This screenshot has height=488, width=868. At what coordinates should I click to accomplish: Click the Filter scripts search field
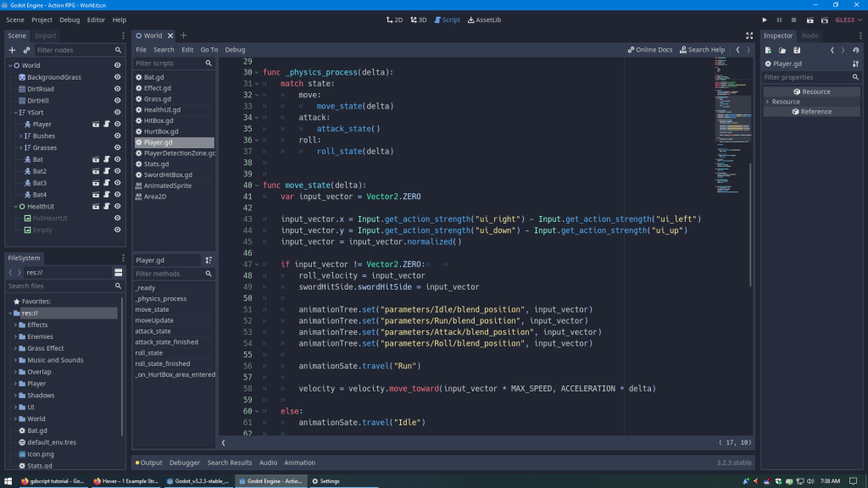pyautogui.click(x=169, y=64)
